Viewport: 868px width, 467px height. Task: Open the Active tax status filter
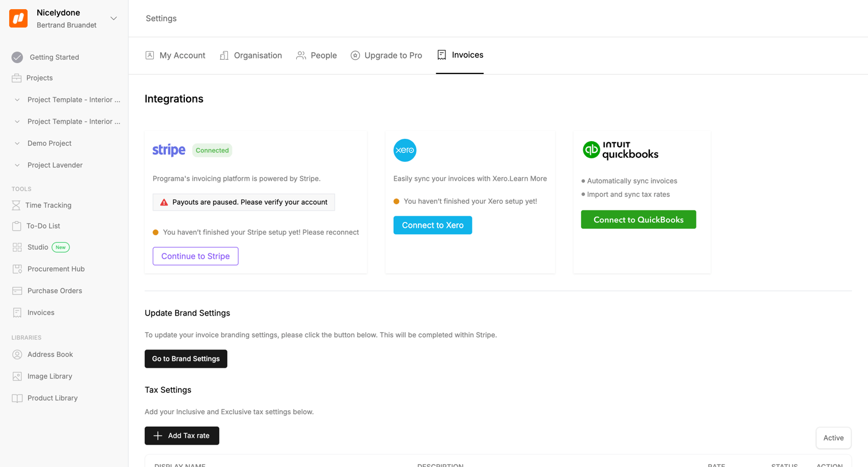[834, 438]
